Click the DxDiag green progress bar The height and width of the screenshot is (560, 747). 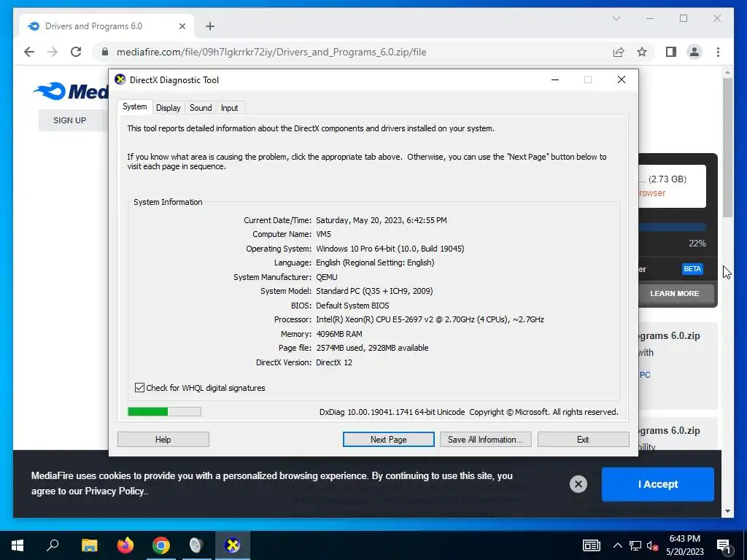(x=164, y=411)
